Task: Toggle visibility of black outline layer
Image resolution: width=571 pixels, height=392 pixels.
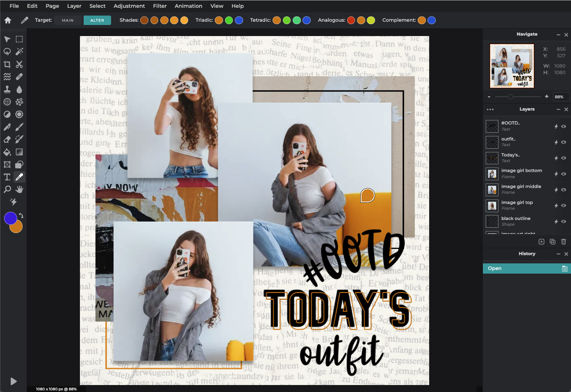Action: coord(564,221)
